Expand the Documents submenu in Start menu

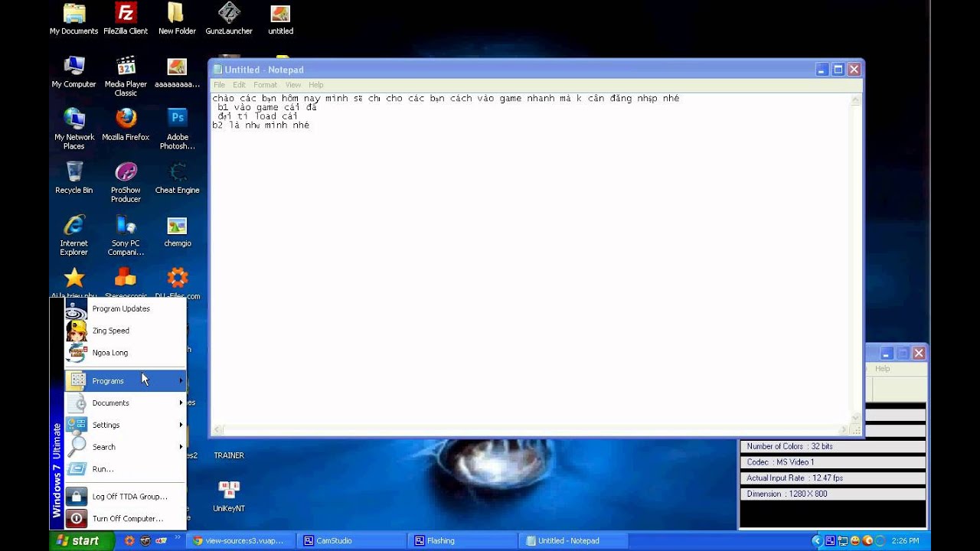(x=126, y=403)
